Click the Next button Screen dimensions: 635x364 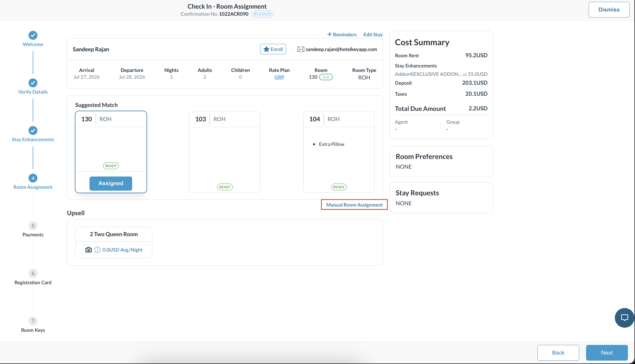[x=607, y=352]
